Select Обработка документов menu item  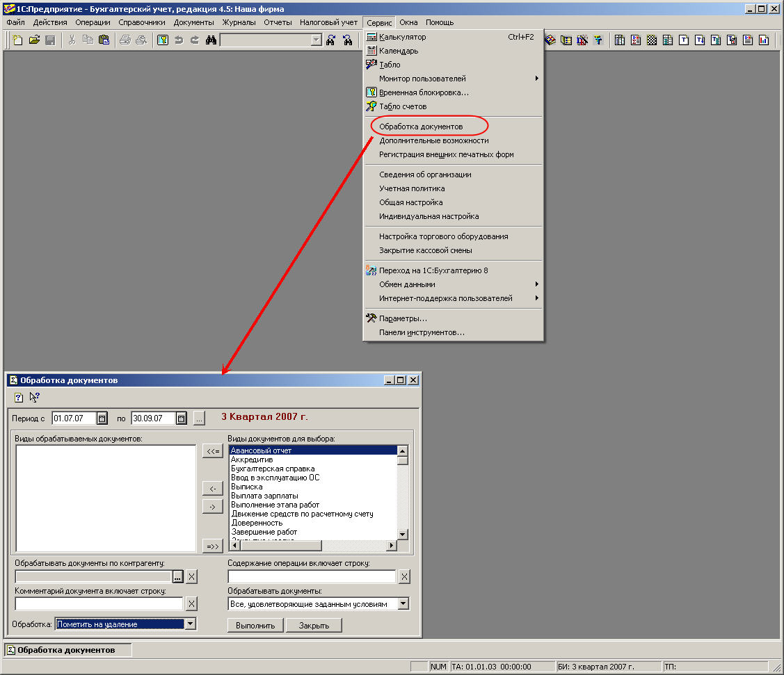[x=421, y=127]
